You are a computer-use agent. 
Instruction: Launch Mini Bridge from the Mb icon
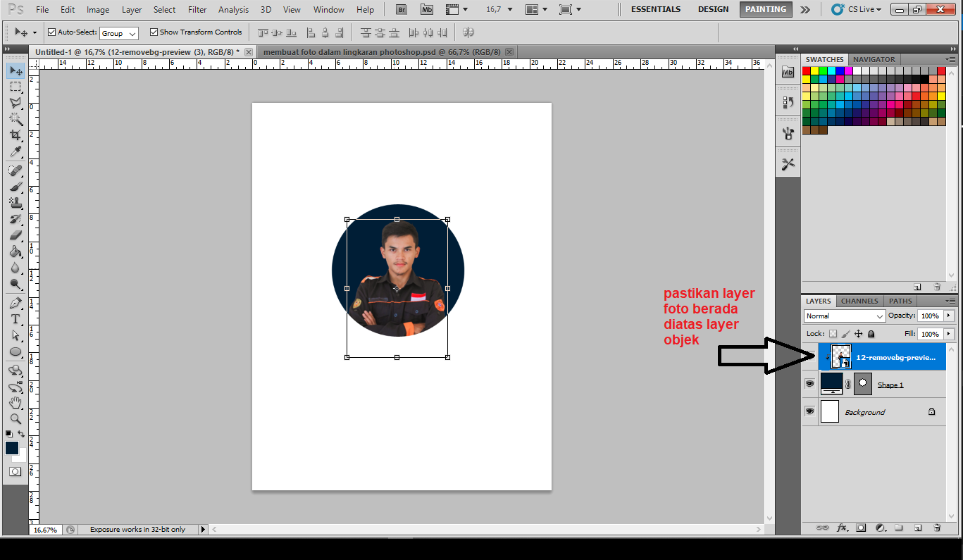[x=427, y=9]
